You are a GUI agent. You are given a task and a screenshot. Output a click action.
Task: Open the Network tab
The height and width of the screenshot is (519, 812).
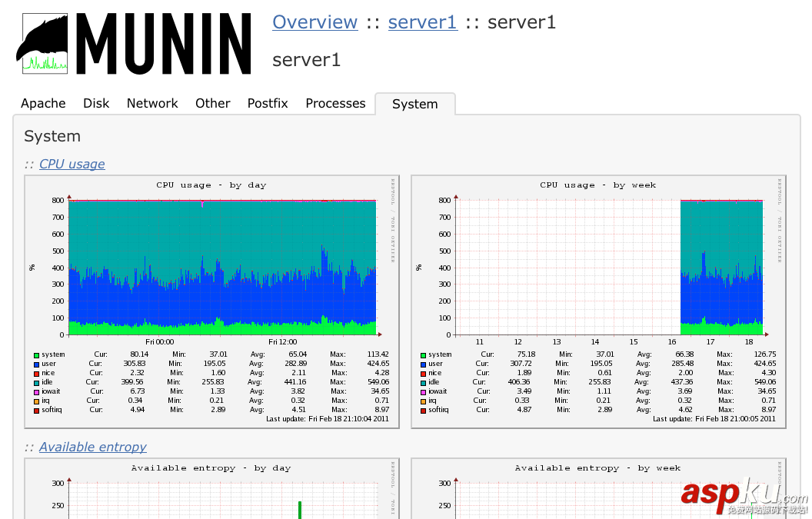(x=152, y=104)
